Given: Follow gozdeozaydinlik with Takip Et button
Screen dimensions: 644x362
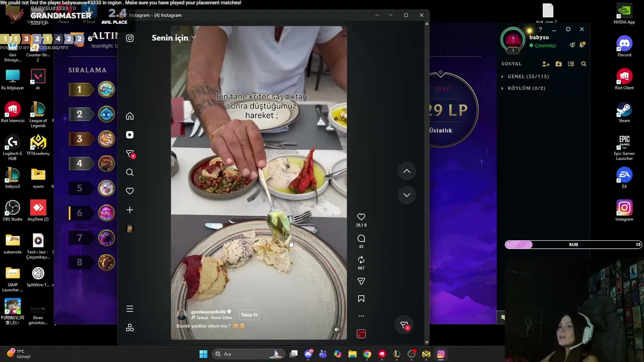Looking at the screenshot, I should click(249, 315).
